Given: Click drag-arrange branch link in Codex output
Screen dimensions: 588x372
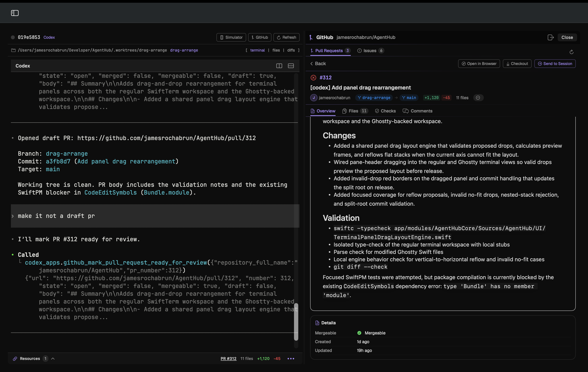Looking at the screenshot, I should [x=67, y=154].
